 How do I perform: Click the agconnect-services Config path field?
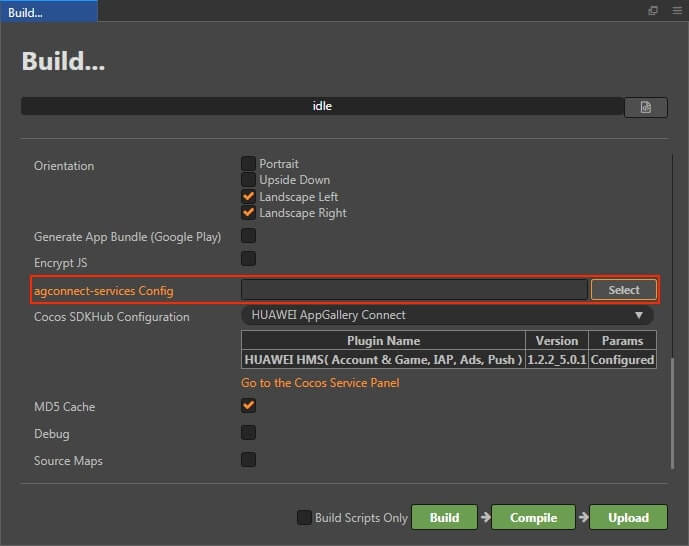pyautogui.click(x=414, y=290)
